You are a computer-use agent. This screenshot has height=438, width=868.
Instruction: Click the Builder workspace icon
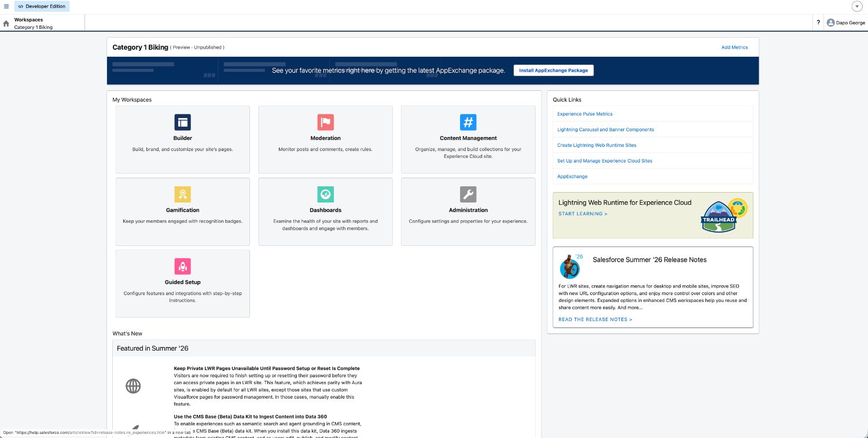click(183, 122)
